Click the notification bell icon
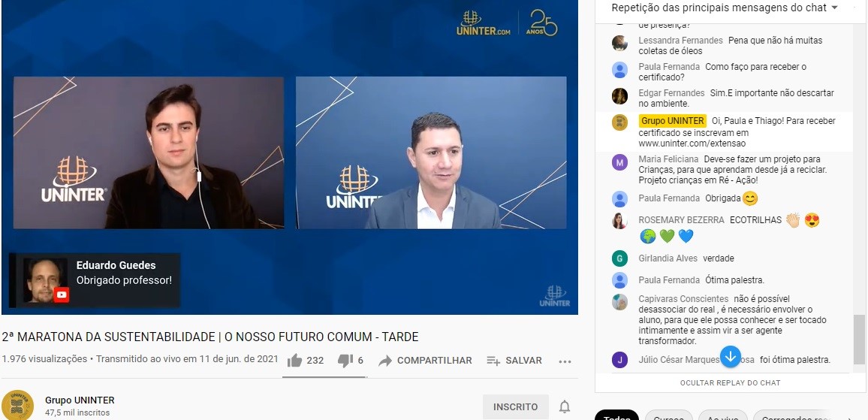Screen dimensions: 868x420 565,406
